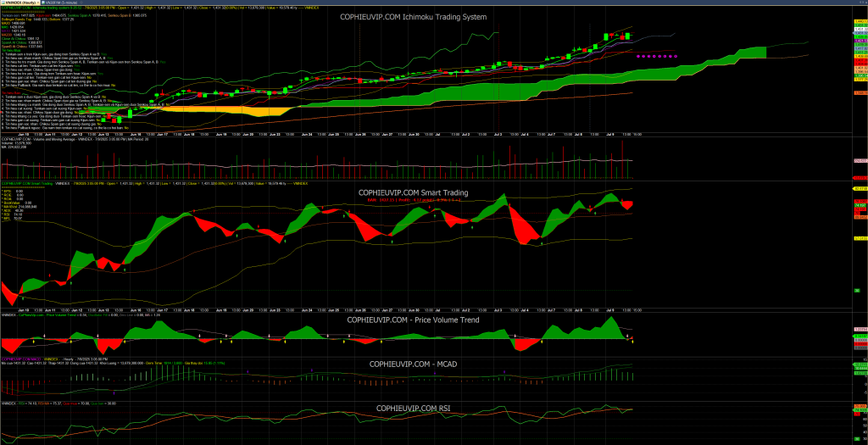The height and width of the screenshot is (445, 868).
Task: Switch to the VNINDEX (Hourly) chart tab
Action: (x=19, y=3)
